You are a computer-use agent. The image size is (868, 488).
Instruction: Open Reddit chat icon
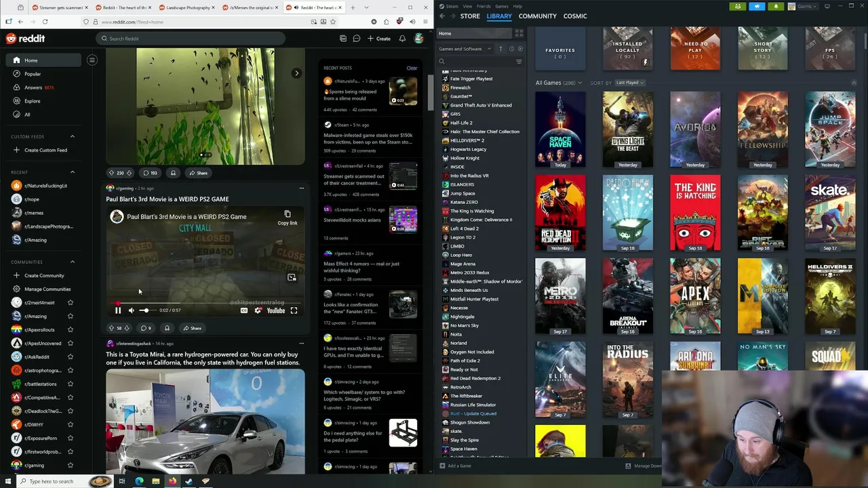pos(356,39)
